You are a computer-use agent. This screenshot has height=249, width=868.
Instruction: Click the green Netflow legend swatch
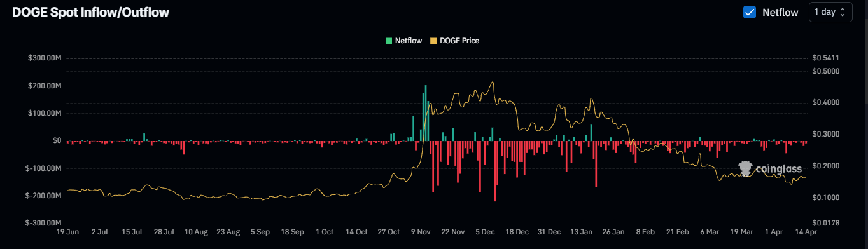pyautogui.click(x=389, y=41)
